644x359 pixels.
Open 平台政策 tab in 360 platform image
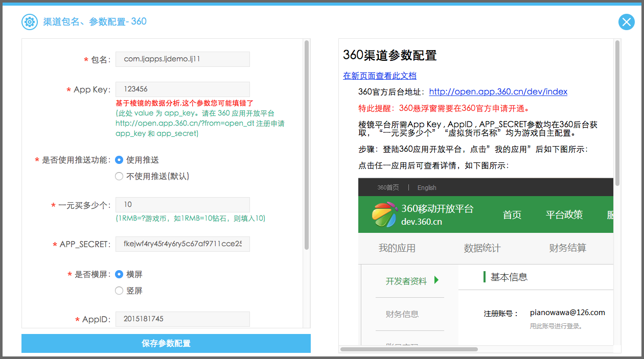tap(564, 214)
